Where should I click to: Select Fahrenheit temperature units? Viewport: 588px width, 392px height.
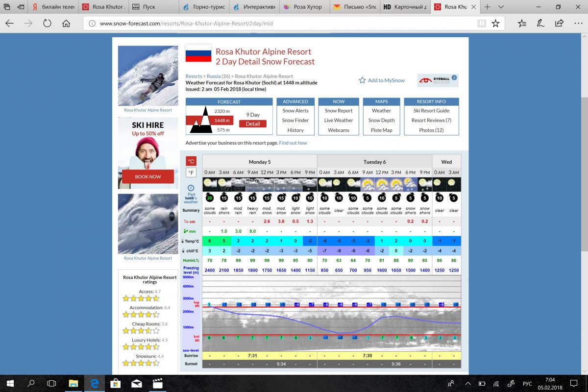191,172
